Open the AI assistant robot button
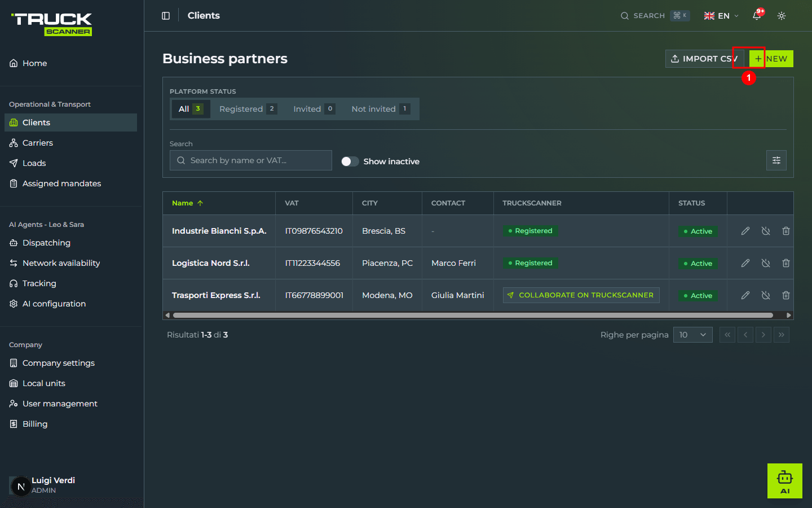 pyautogui.click(x=785, y=481)
